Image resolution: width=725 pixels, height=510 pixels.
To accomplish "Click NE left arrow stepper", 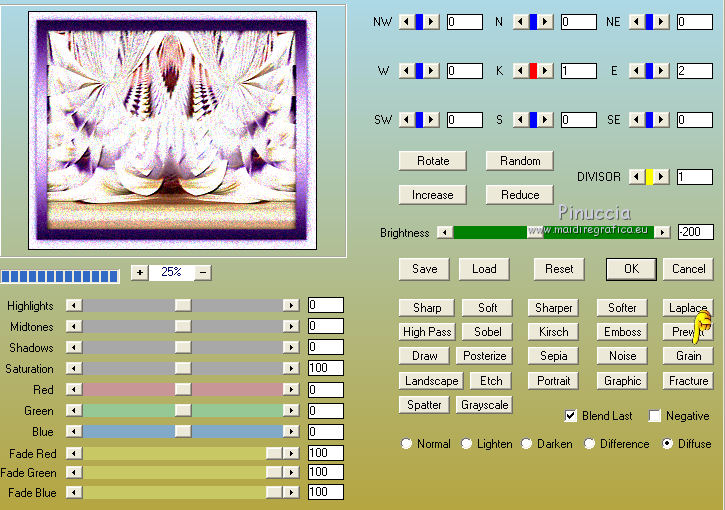I will (637, 22).
